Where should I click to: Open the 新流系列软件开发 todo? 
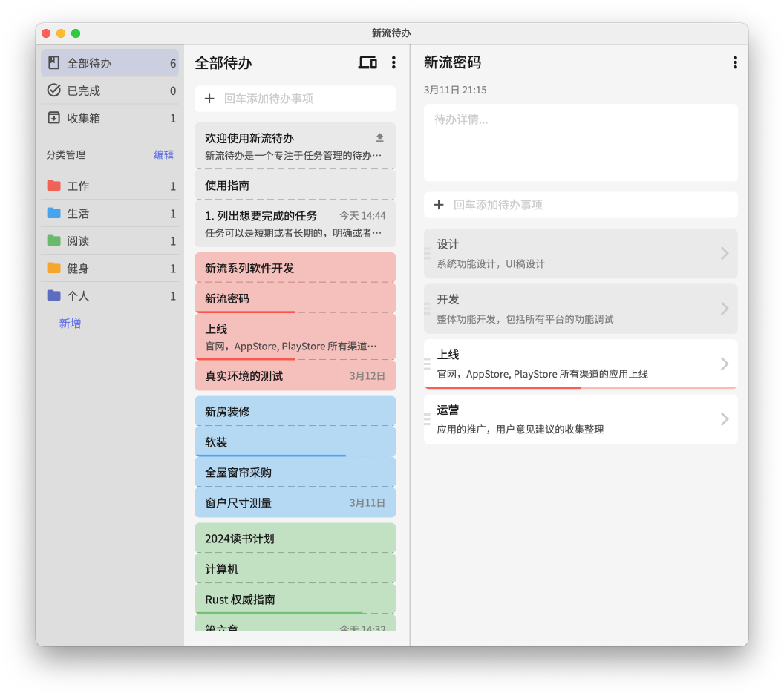295,268
